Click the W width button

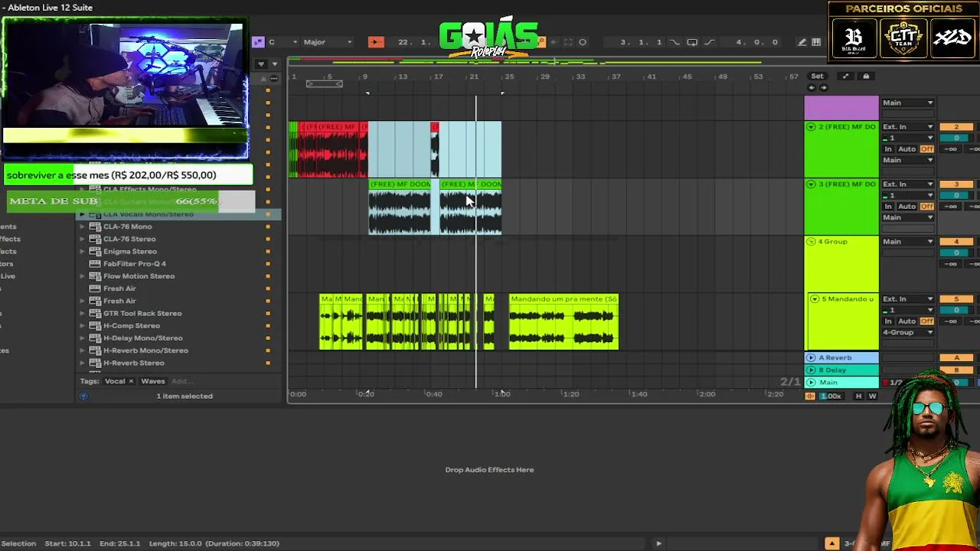point(872,396)
